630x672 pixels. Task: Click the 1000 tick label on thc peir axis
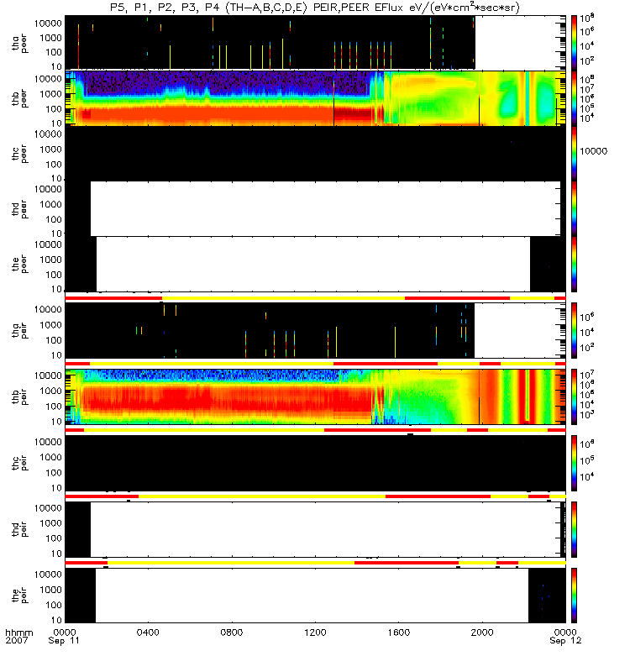pos(50,457)
